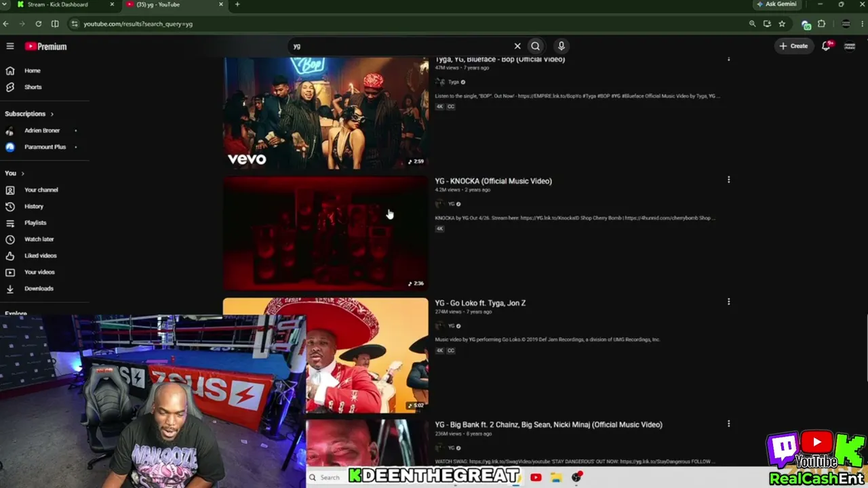Open Your videos
This screenshot has height=488, width=868.
39,272
